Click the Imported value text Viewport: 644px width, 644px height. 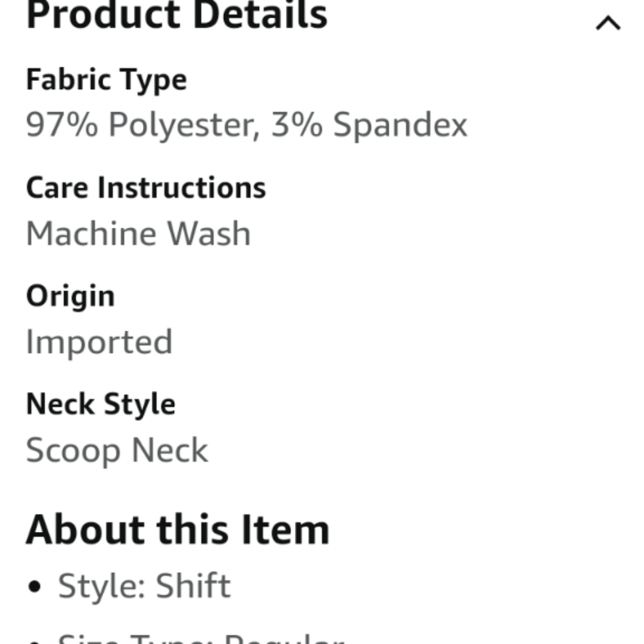(99, 341)
